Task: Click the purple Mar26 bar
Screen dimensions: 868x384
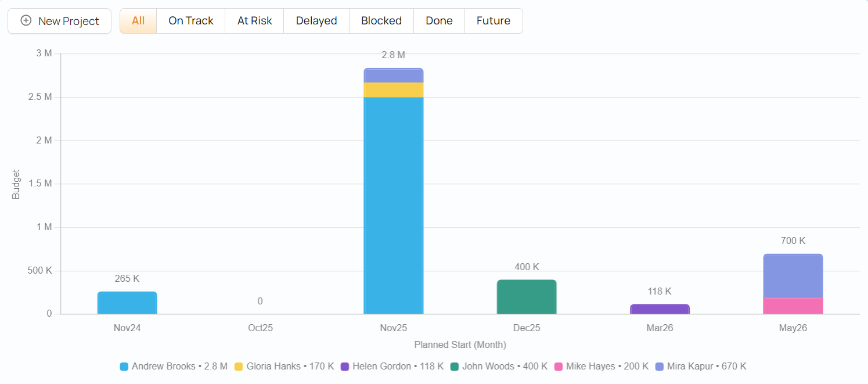Action: pos(660,309)
